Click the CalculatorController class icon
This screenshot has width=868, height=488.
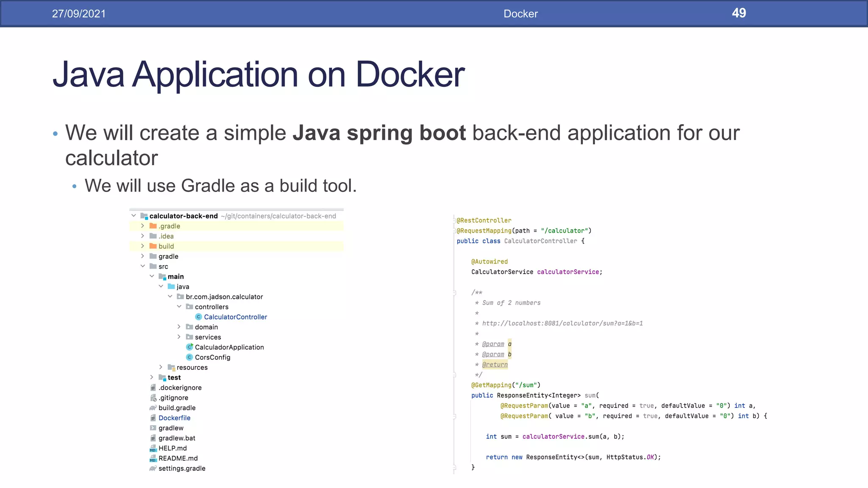point(198,317)
